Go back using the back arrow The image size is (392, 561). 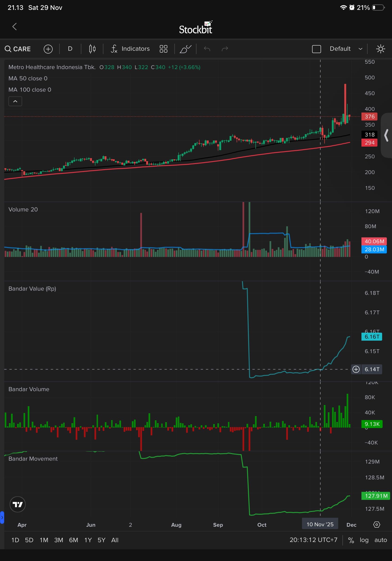coord(14,27)
